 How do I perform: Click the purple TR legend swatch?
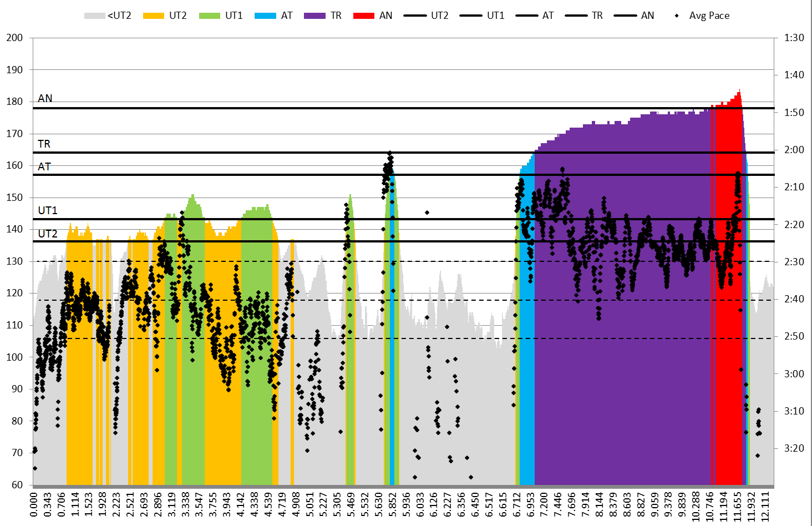click(314, 16)
